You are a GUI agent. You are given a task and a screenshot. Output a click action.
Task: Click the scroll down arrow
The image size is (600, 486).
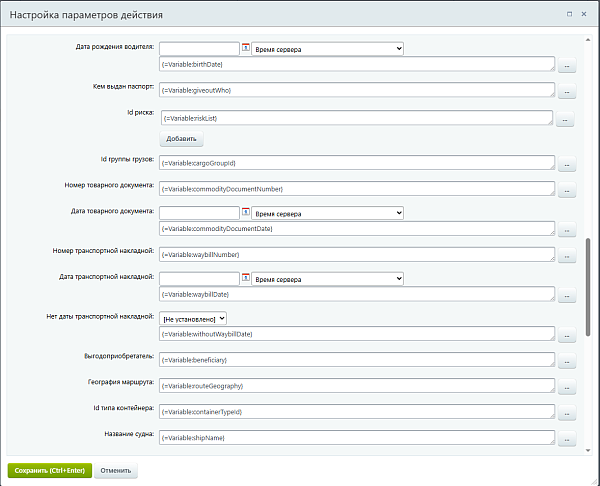pyautogui.click(x=588, y=451)
